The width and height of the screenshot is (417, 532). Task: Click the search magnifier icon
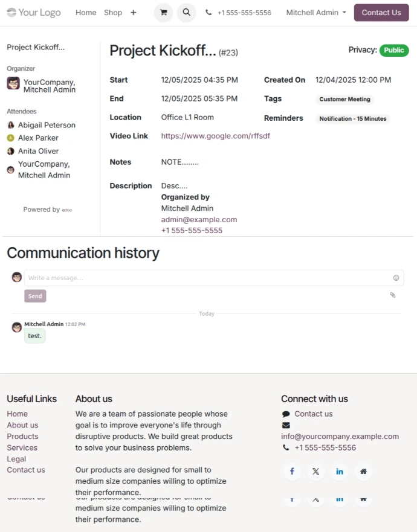(186, 13)
